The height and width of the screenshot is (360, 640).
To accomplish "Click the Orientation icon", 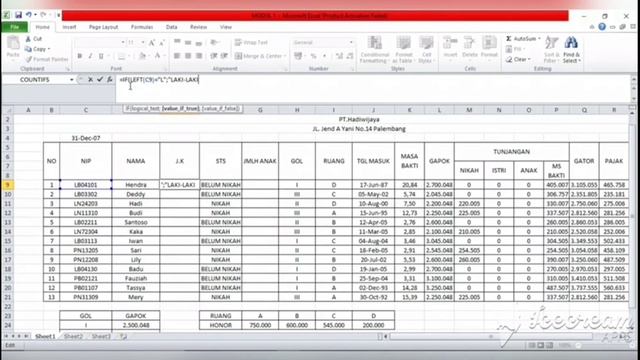I will coord(214,42).
